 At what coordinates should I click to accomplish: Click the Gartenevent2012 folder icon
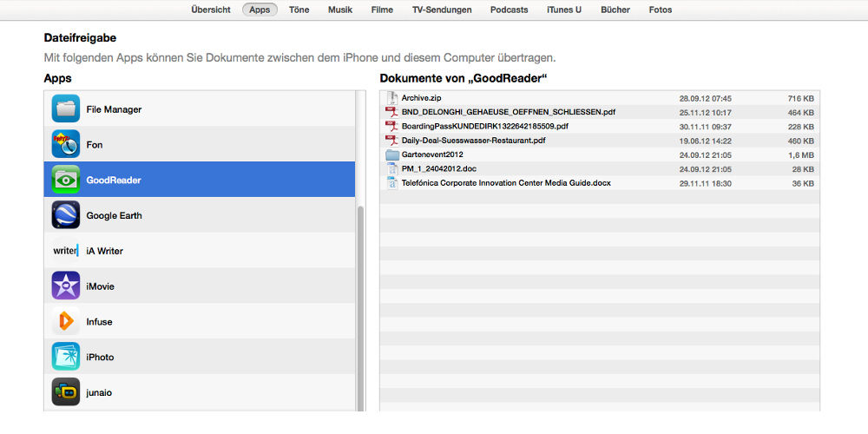392,155
